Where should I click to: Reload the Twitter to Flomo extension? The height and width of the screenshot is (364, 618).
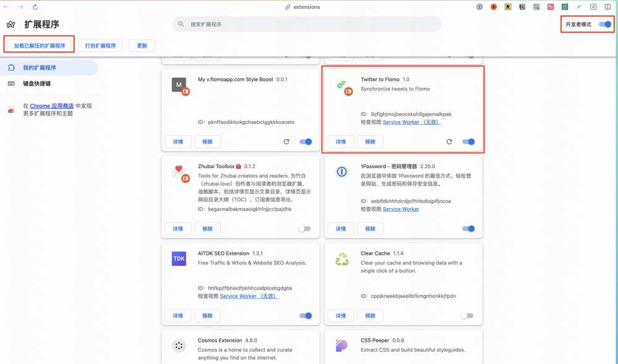coord(449,142)
